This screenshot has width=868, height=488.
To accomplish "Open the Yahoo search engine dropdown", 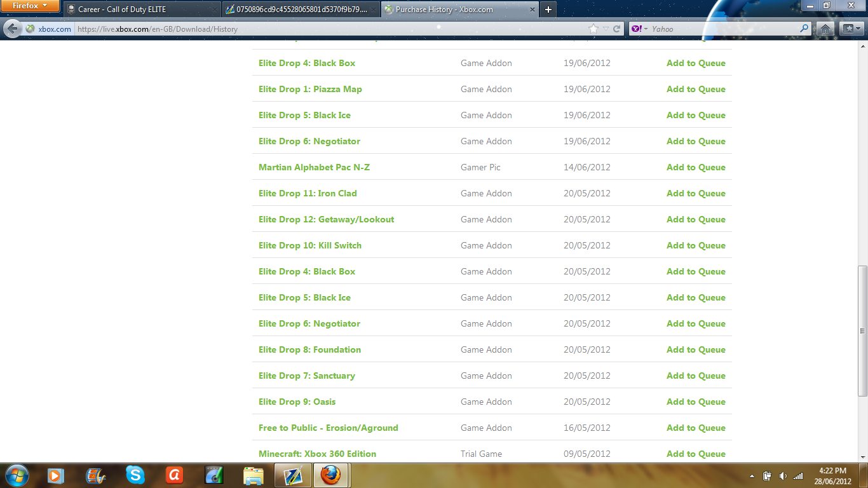I will [x=639, y=29].
